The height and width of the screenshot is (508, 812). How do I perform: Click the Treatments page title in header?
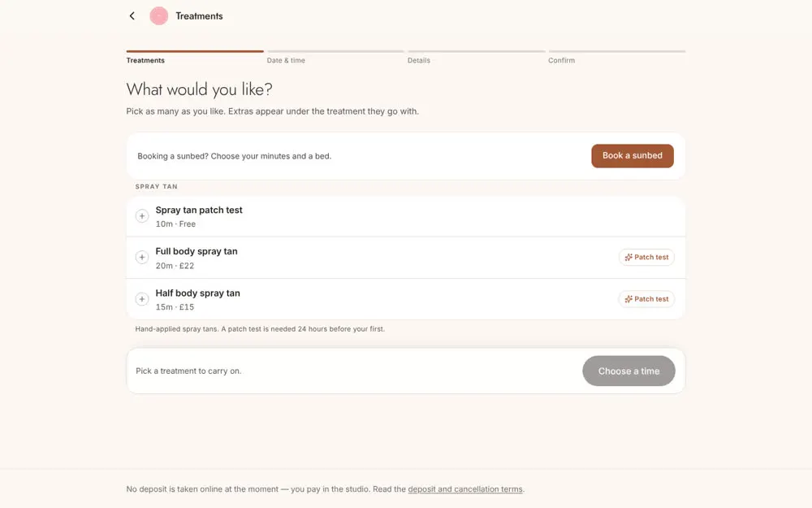coord(200,16)
